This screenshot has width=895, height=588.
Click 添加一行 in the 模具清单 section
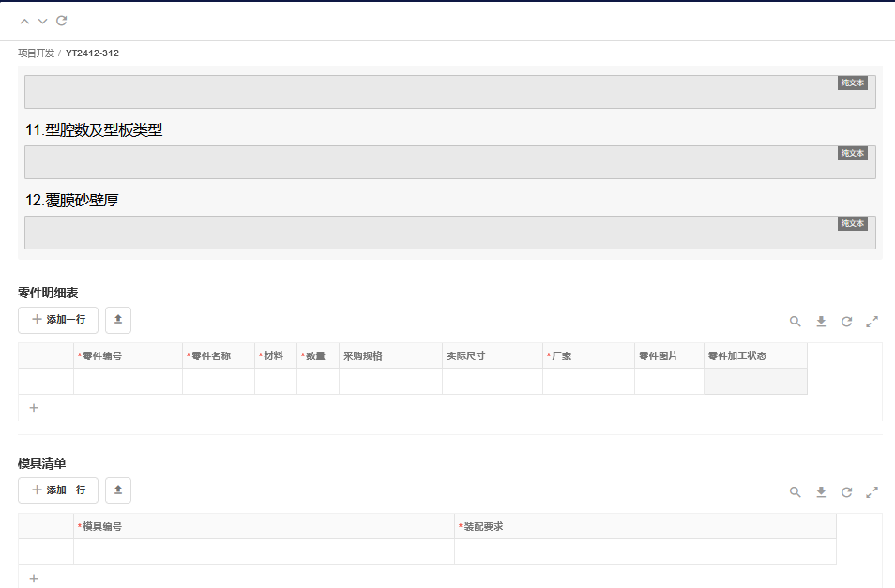[x=57, y=490]
